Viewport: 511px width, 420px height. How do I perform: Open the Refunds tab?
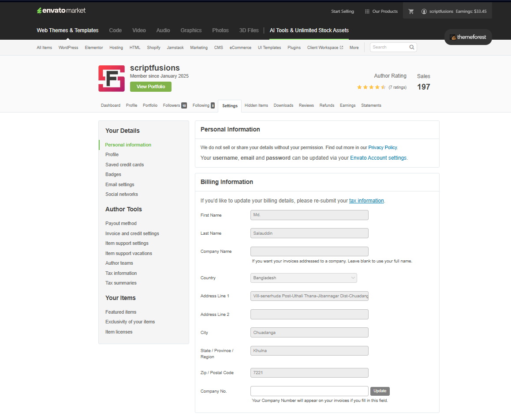pyautogui.click(x=327, y=105)
